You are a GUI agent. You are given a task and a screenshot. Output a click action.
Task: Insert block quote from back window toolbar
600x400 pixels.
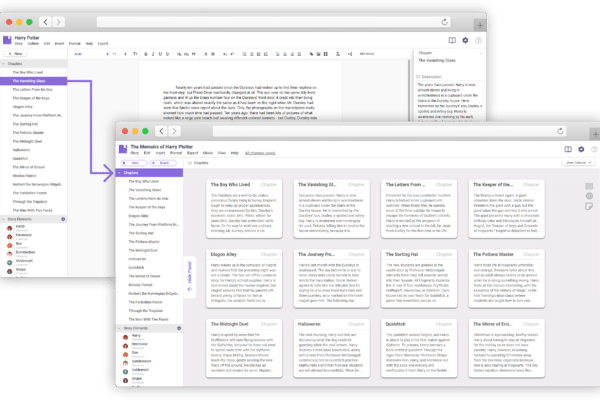coord(194,54)
